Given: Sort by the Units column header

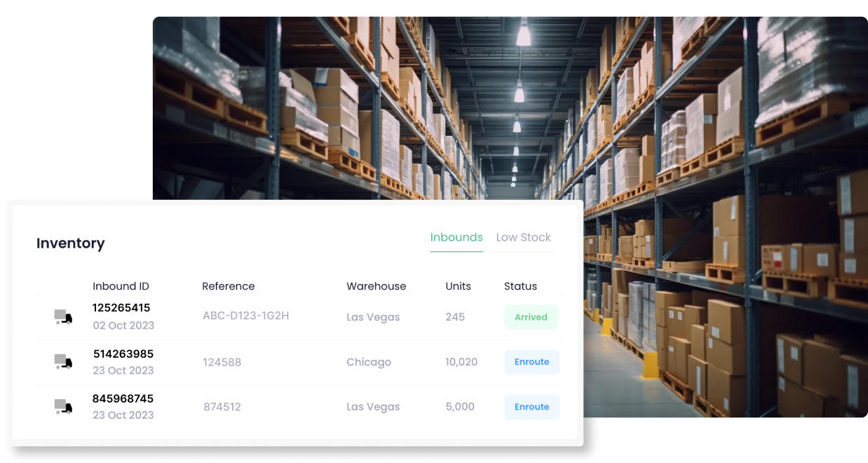Looking at the screenshot, I should click(458, 286).
